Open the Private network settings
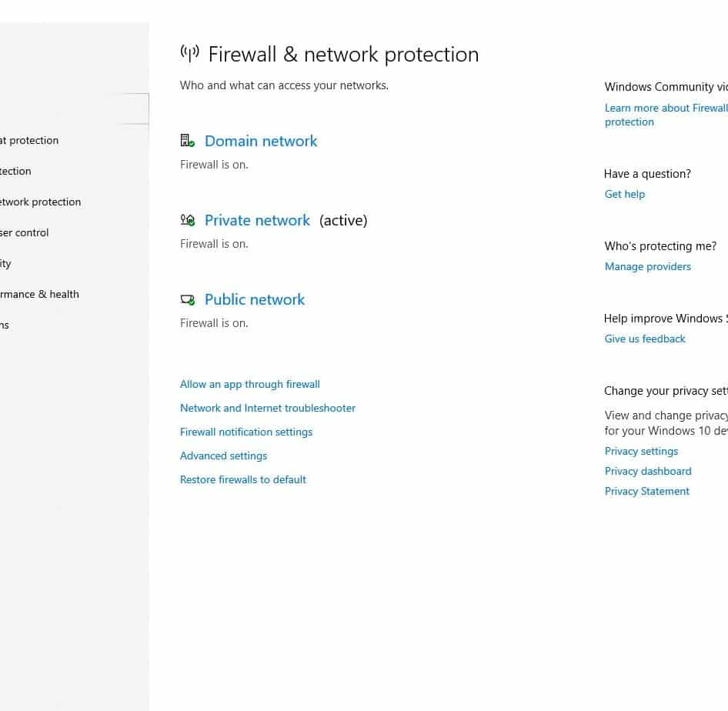This screenshot has height=711, width=728. (x=257, y=220)
